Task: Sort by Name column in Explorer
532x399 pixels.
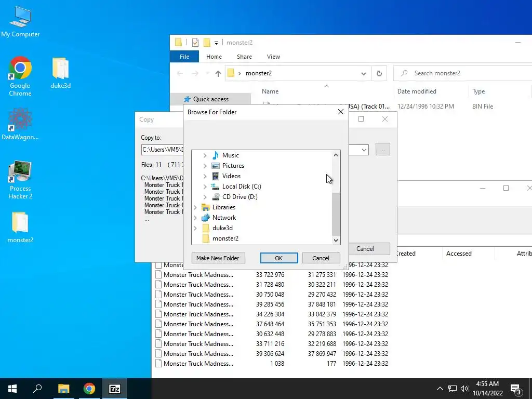Action: pyautogui.click(x=270, y=91)
